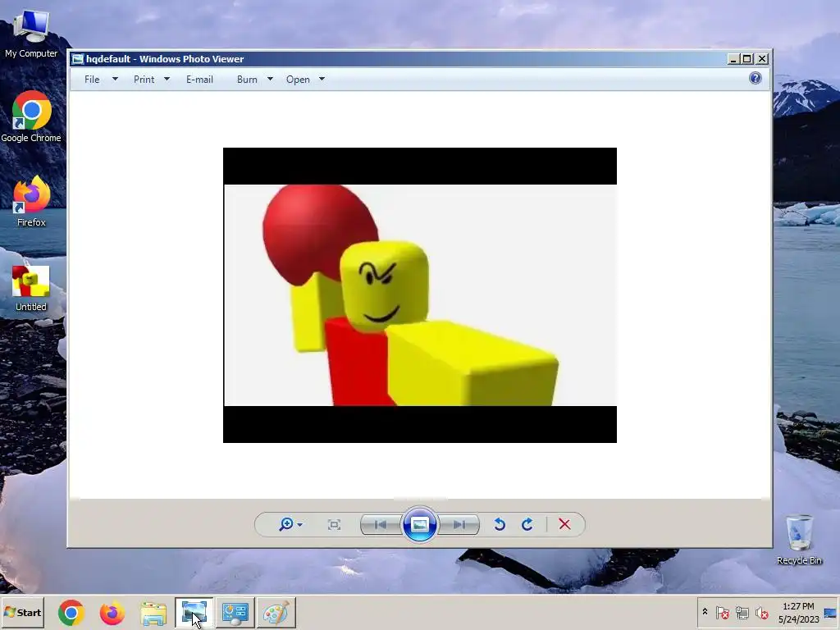Launch Chrome from the taskbar
Viewport: 840px width, 630px height.
pyautogui.click(x=71, y=613)
